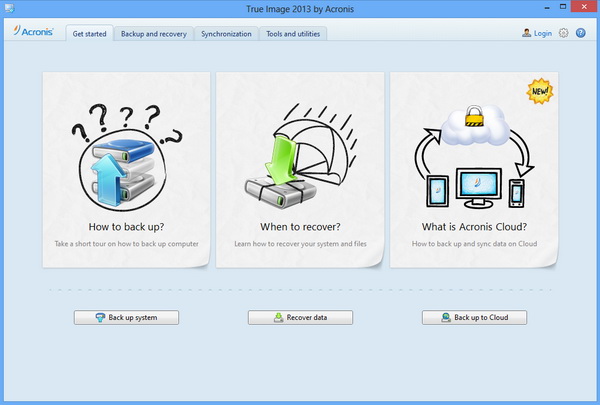Open the blue help question mark icon

(580, 33)
